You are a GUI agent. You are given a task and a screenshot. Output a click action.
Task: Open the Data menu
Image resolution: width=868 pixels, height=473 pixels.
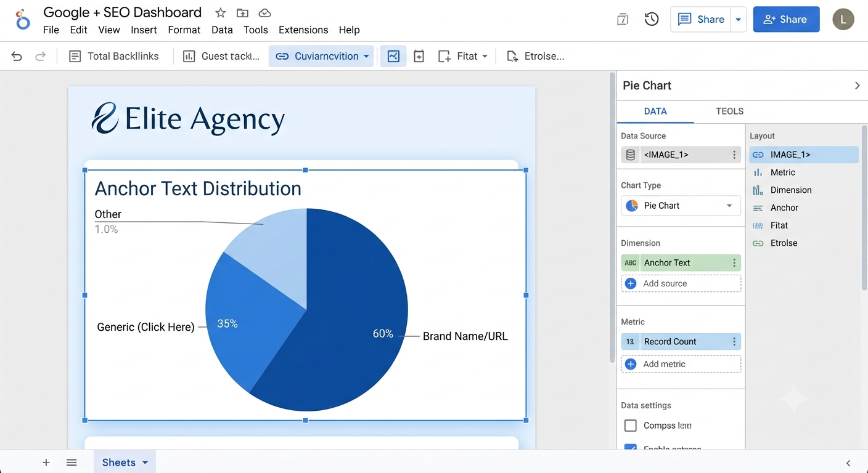click(222, 30)
